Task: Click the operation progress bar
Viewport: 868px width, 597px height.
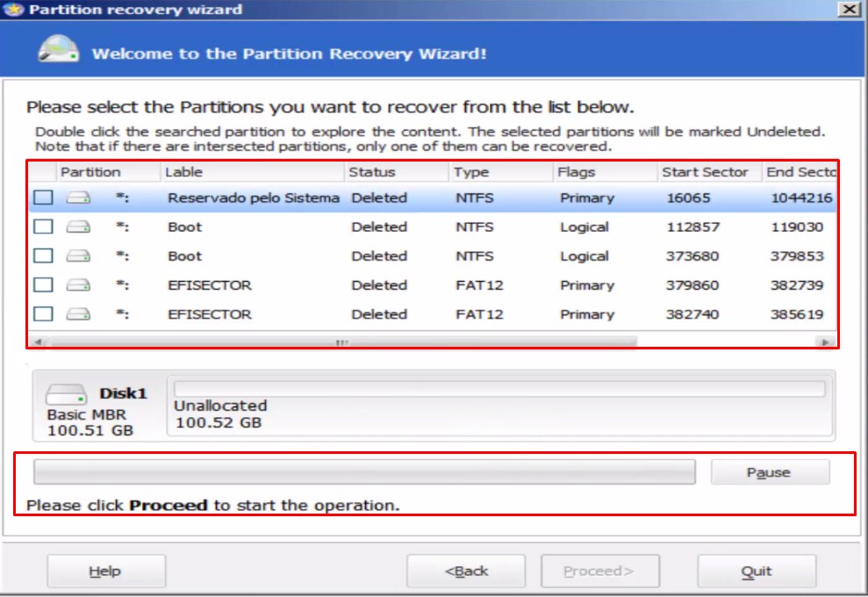Action: tap(364, 471)
